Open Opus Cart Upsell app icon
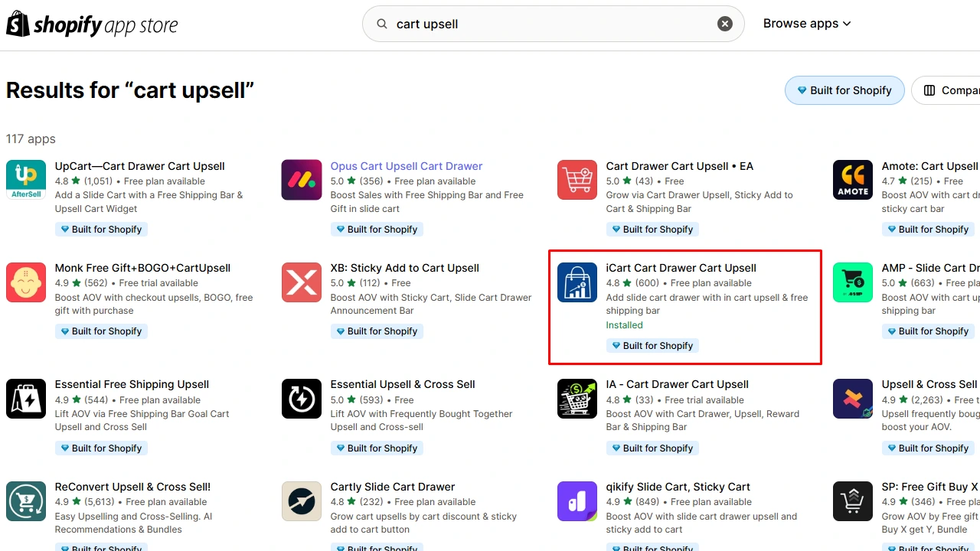Screen dimensions: 980x551 tap(302, 180)
